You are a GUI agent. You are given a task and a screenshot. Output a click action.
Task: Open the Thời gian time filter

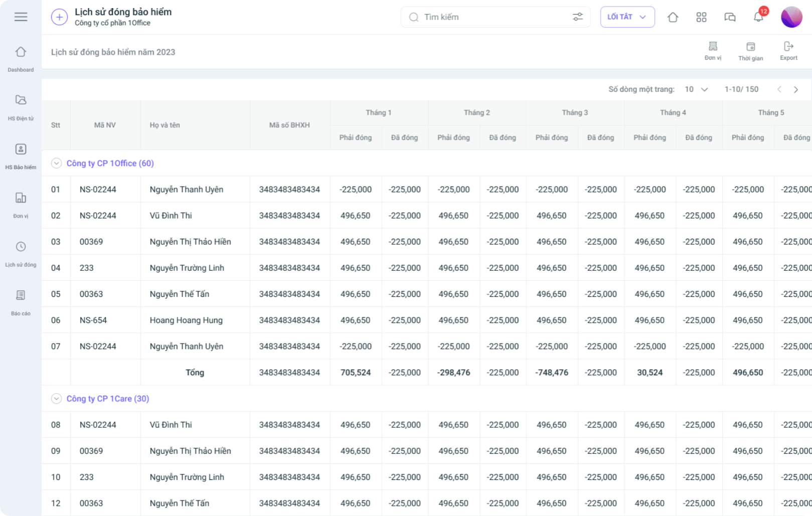tap(750, 51)
